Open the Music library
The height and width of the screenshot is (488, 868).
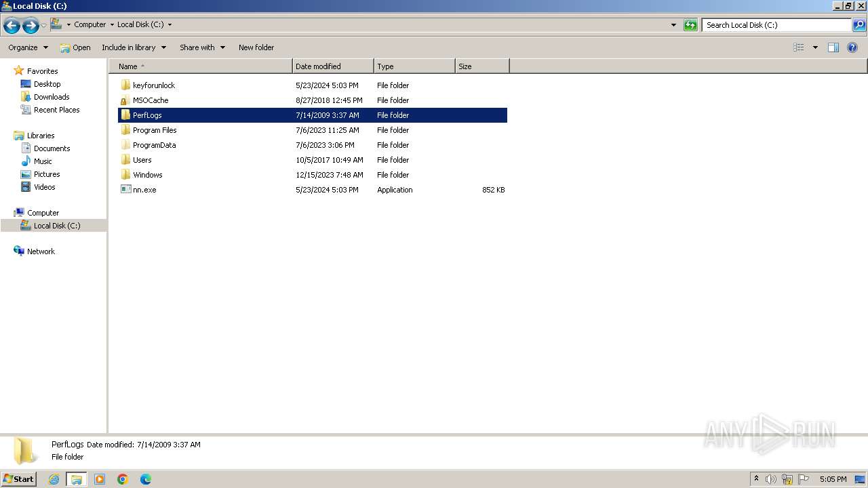pyautogui.click(x=43, y=161)
